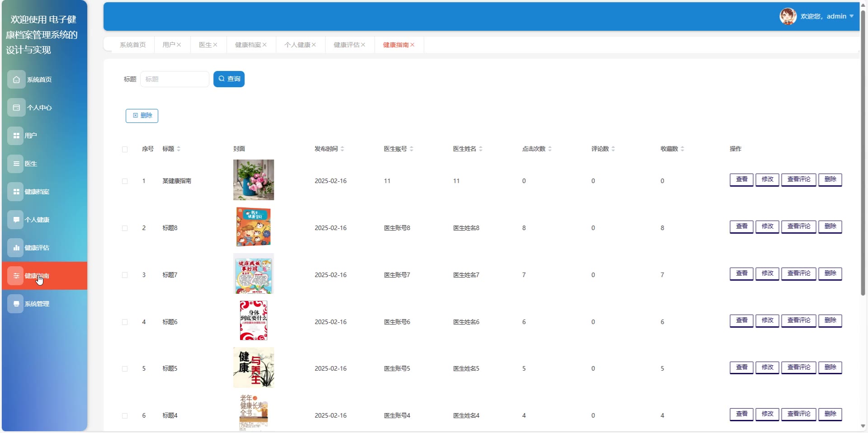Open cover image of 某健康指南
The image size is (868, 433).
pyautogui.click(x=254, y=180)
